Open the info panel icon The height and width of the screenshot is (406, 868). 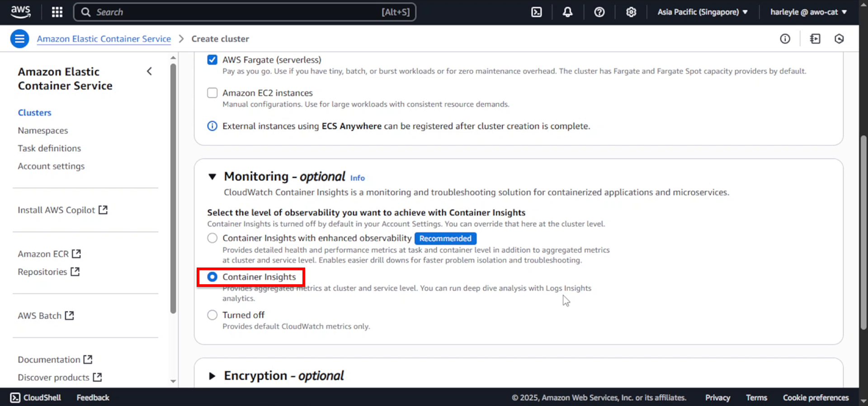click(785, 39)
